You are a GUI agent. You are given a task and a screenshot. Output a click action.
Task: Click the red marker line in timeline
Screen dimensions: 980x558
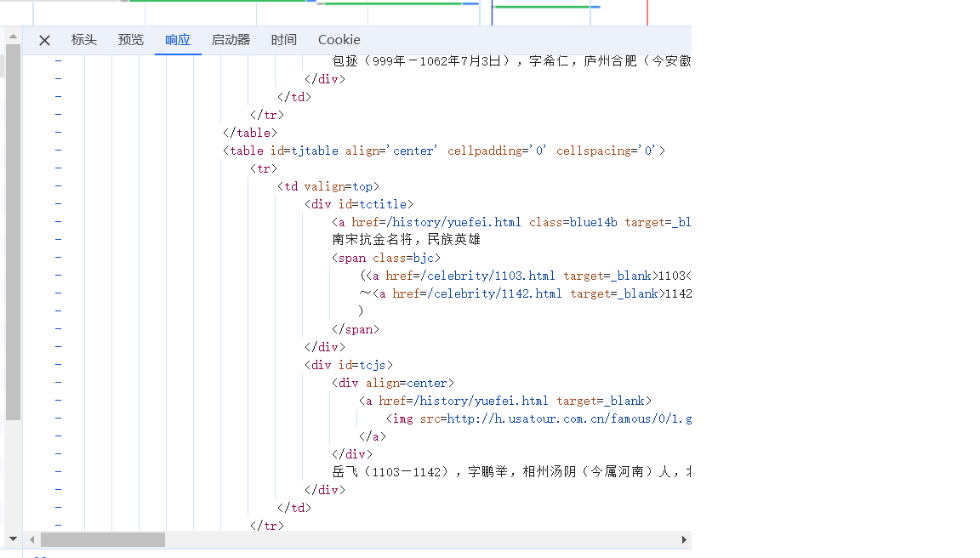tap(647, 12)
